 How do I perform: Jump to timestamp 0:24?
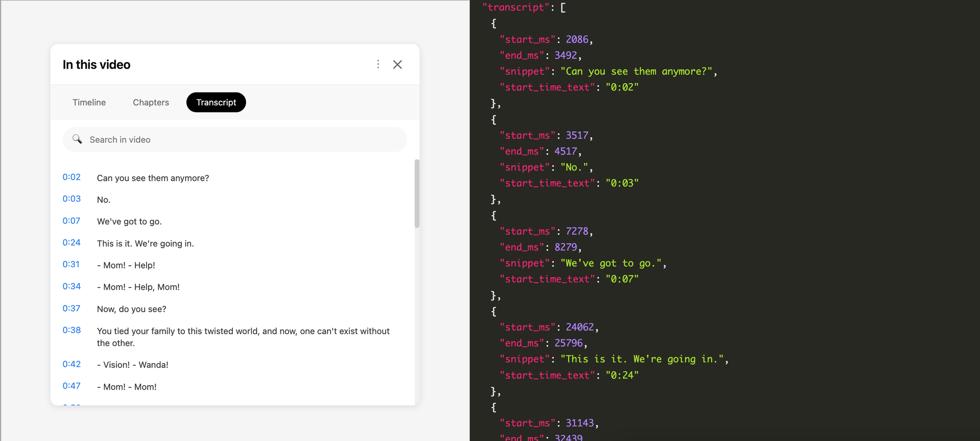coord(72,243)
